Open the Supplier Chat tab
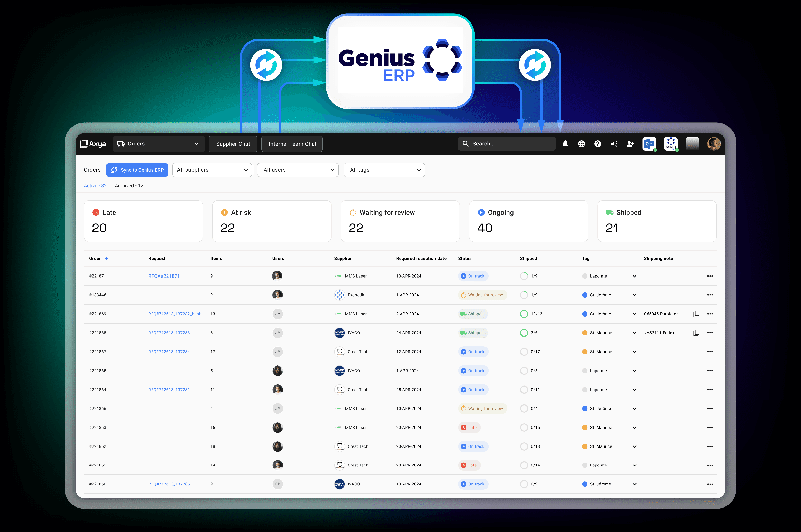 tap(233, 144)
